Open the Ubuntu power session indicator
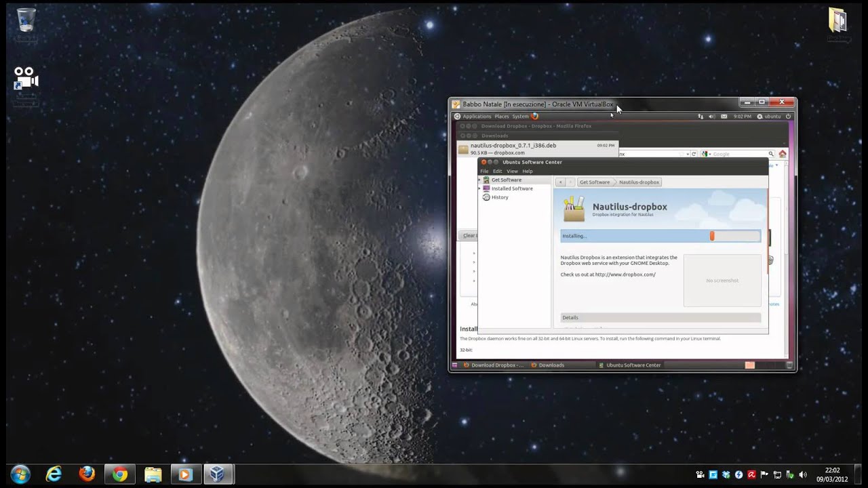Viewport: 868px width, 488px height. (788, 117)
